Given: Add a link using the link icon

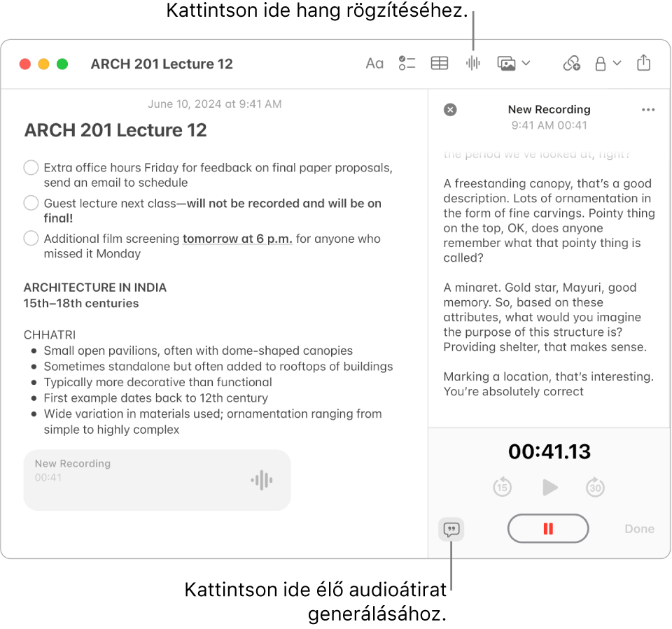Looking at the screenshot, I should [572, 63].
